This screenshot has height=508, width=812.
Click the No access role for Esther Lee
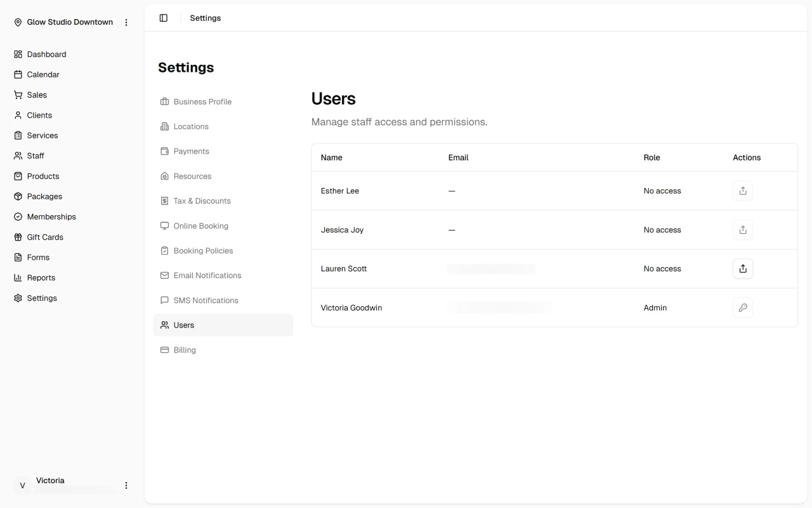pos(662,190)
